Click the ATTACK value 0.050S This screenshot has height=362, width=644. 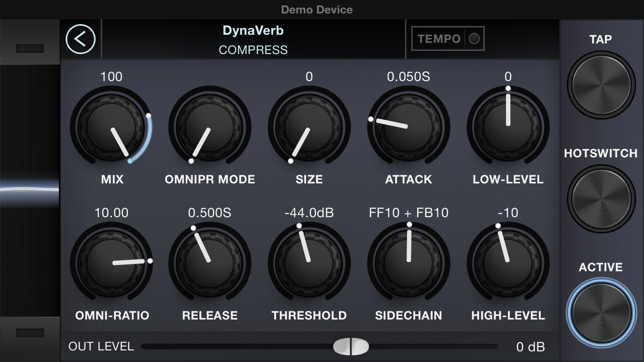click(x=408, y=76)
